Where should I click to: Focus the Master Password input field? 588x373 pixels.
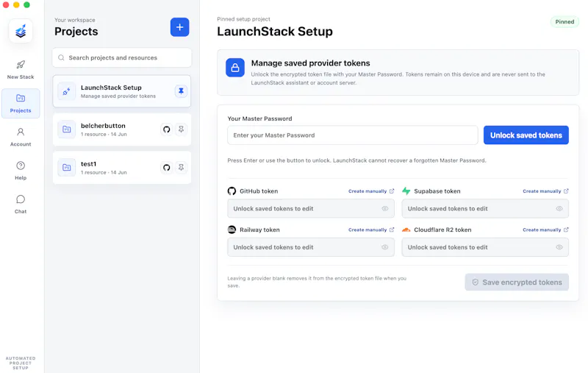click(353, 135)
